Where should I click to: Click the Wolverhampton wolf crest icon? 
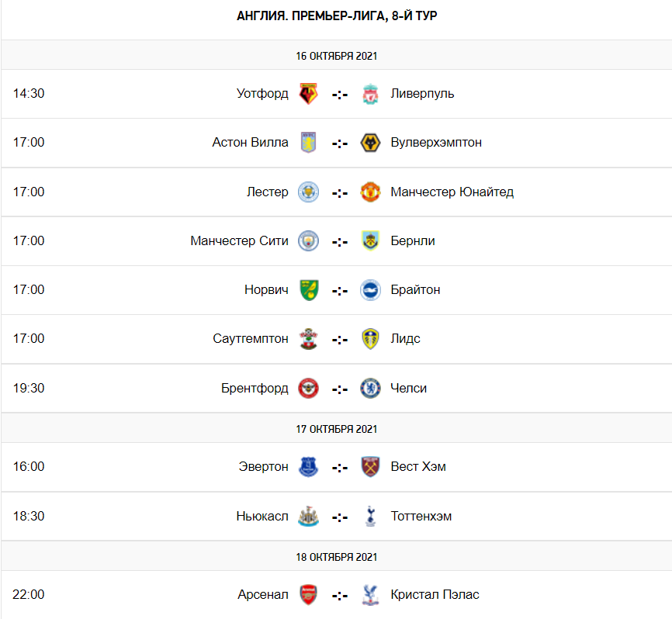(370, 143)
